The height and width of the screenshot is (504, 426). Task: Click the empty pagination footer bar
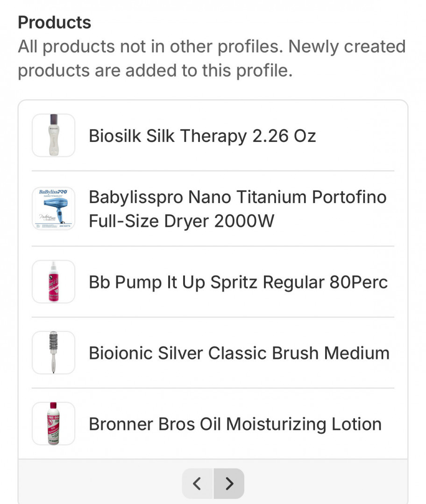[327, 483]
